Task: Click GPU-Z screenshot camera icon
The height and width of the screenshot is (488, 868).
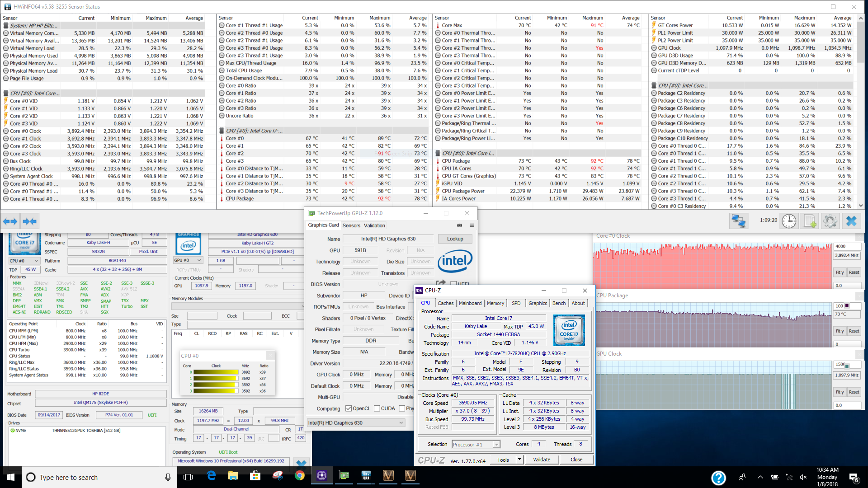Action: coord(460,225)
